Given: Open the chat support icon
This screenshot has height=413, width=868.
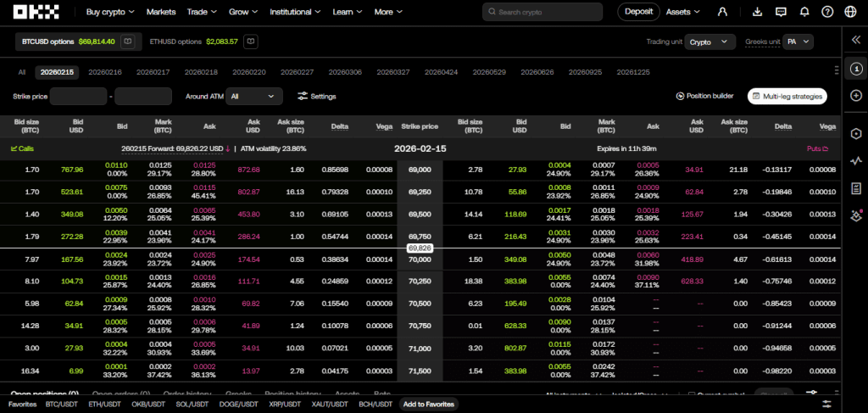Looking at the screenshot, I should [x=781, y=12].
